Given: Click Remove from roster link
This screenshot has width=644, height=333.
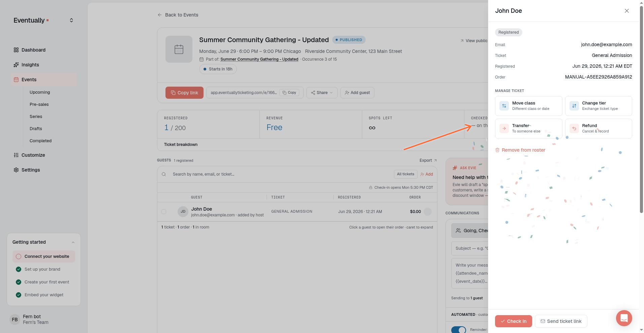Looking at the screenshot, I should click(520, 150).
